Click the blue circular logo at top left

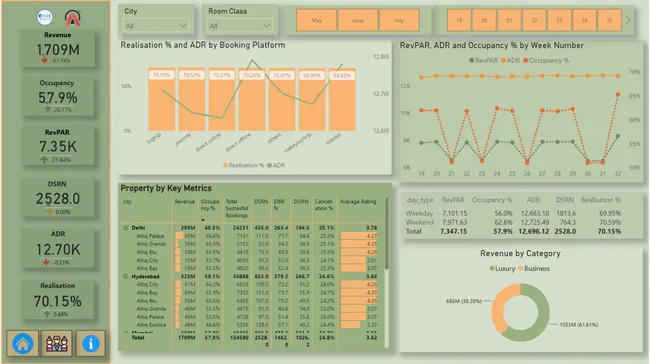click(x=45, y=17)
